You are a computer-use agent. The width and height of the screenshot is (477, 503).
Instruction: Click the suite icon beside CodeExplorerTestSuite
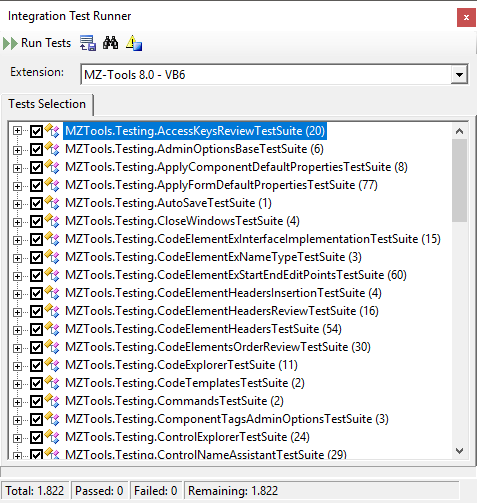click(x=52, y=365)
